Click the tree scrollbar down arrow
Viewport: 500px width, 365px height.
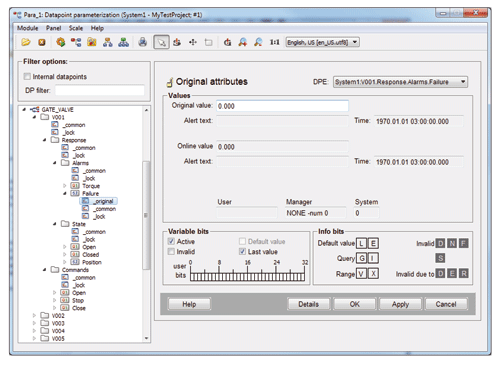click(146, 338)
